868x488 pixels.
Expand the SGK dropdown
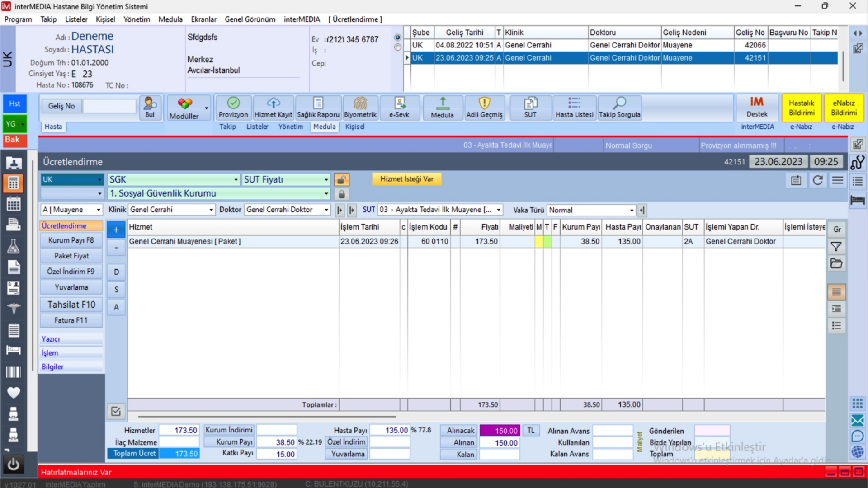[236, 180]
